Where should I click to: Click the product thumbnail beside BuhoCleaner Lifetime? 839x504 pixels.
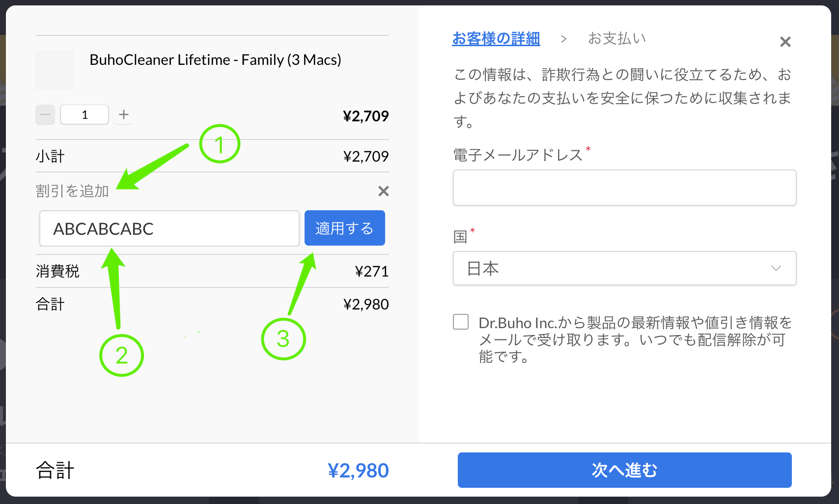pos(55,70)
